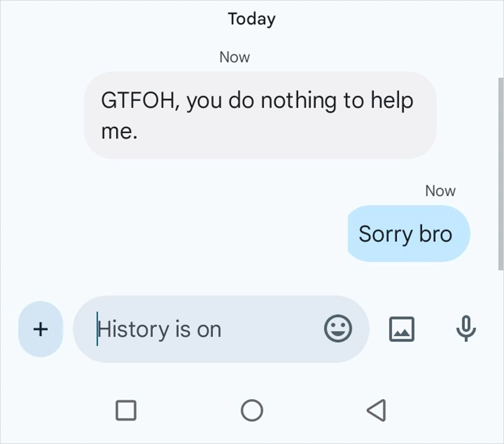Screen dimensions: 504x444
Task: Tap the Android back button
Action: pyautogui.click(x=376, y=409)
